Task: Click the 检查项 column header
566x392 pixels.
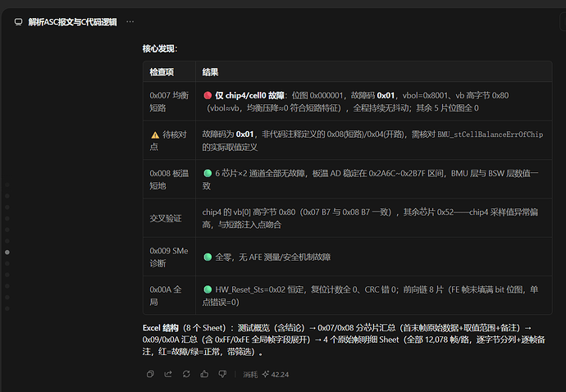Action: 162,72
